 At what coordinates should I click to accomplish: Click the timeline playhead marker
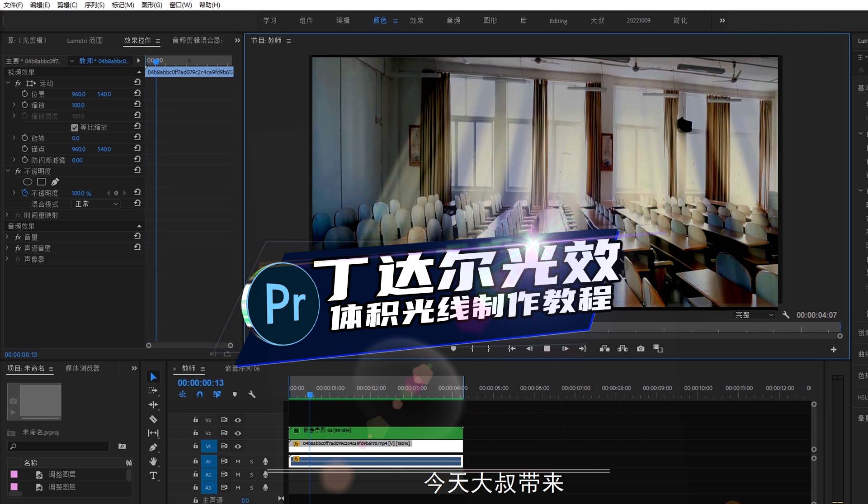click(x=310, y=395)
